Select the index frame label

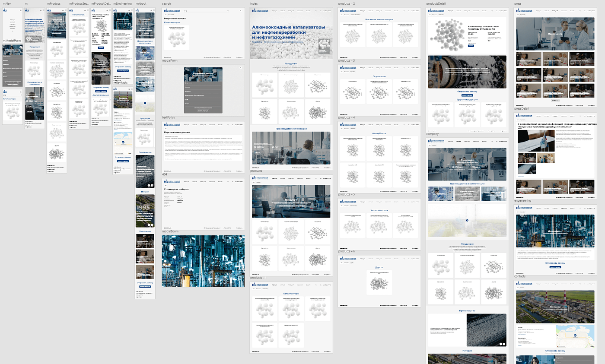point(254,3)
